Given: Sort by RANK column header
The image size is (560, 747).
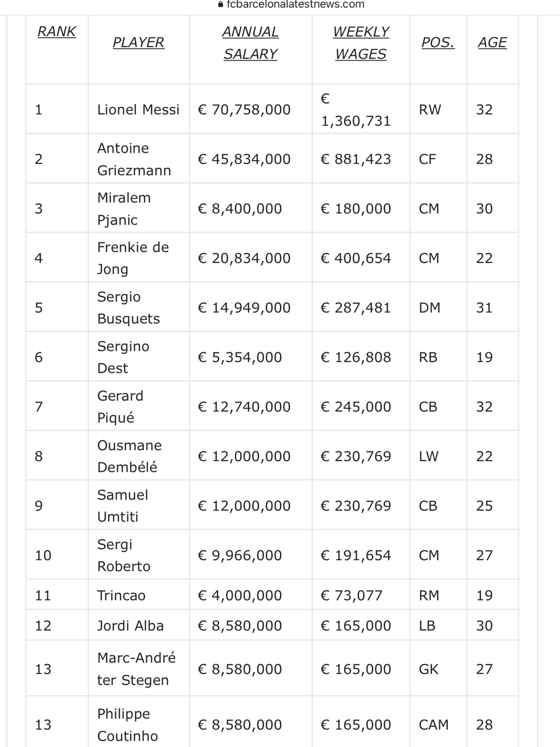Looking at the screenshot, I should [57, 32].
